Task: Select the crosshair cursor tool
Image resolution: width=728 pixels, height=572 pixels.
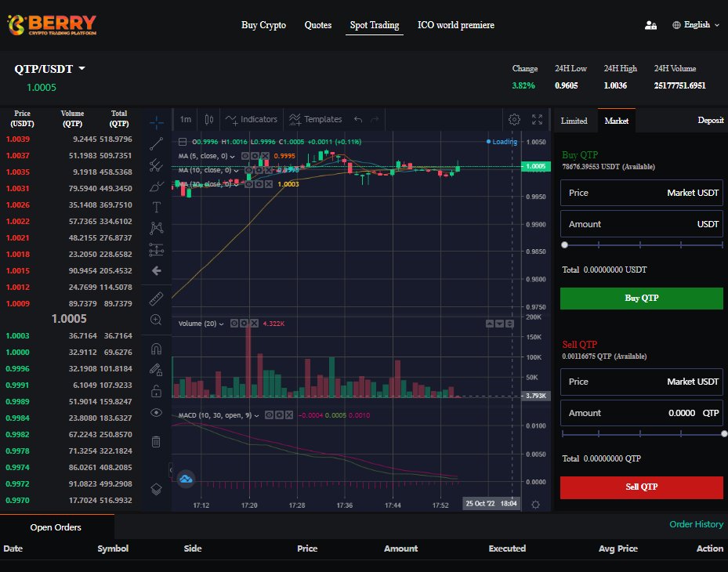Action: tap(157, 122)
